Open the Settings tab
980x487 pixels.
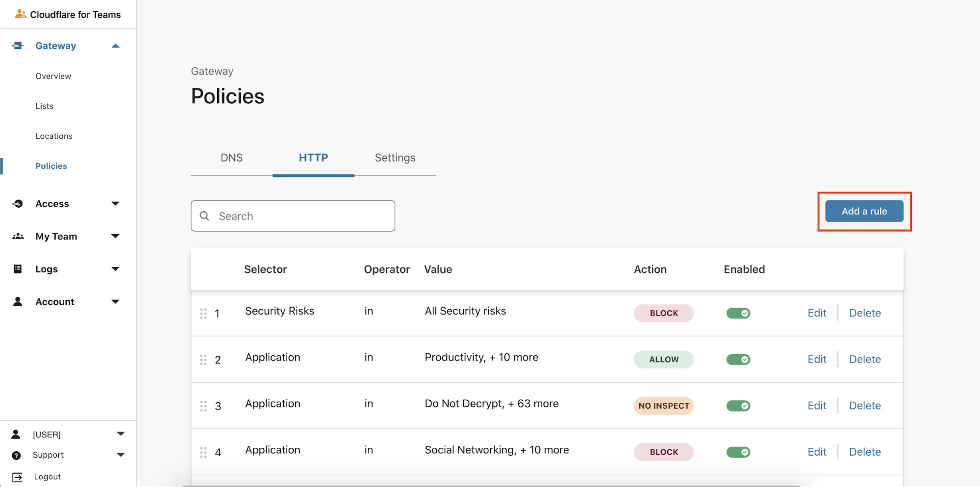click(395, 158)
